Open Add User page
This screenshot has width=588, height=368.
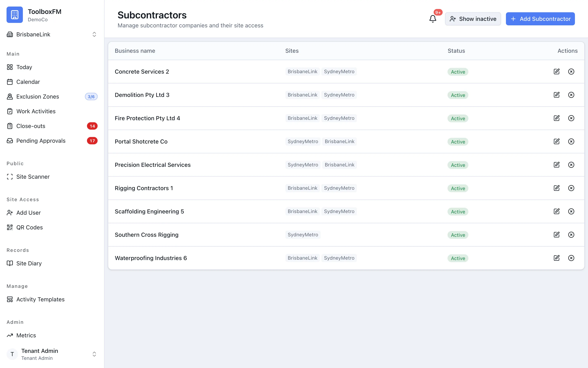click(x=52, y=213)
